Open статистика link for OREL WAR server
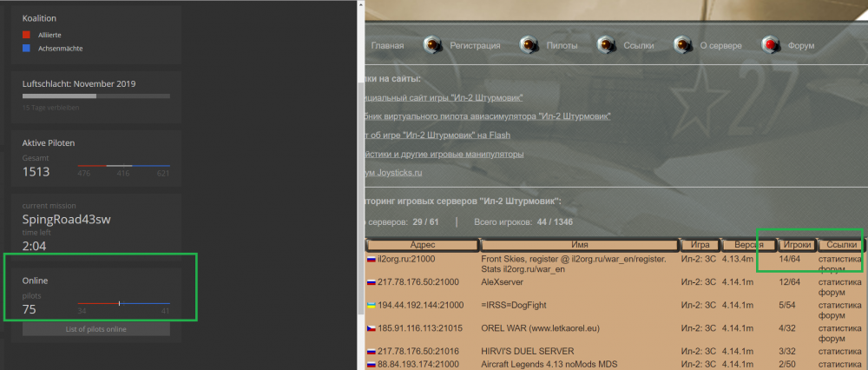868x370 pixels. [839, 328]
